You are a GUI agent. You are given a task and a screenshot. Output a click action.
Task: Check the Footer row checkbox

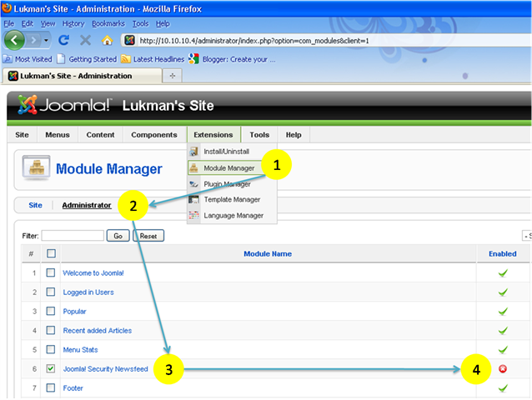point(51,387)
